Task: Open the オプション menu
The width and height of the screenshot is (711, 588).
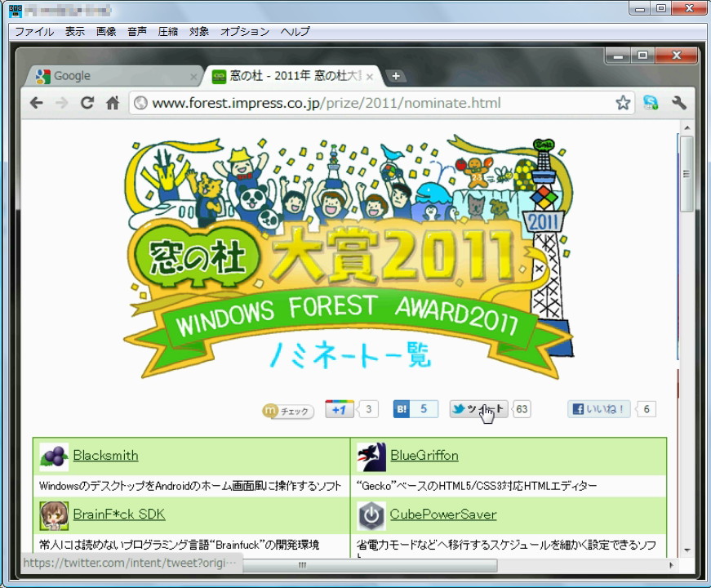Action: (245, 31)
